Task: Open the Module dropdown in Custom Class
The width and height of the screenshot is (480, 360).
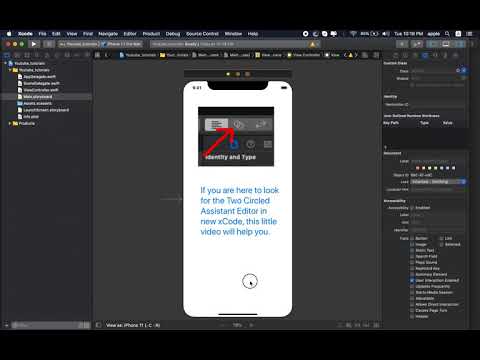Action: pyautogui.click(x=463, y=78)
